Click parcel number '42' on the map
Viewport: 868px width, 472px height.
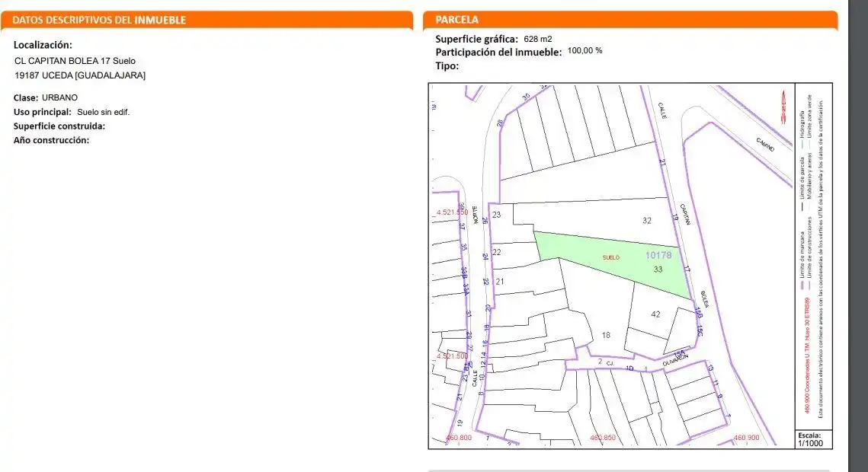click(655, 314)
